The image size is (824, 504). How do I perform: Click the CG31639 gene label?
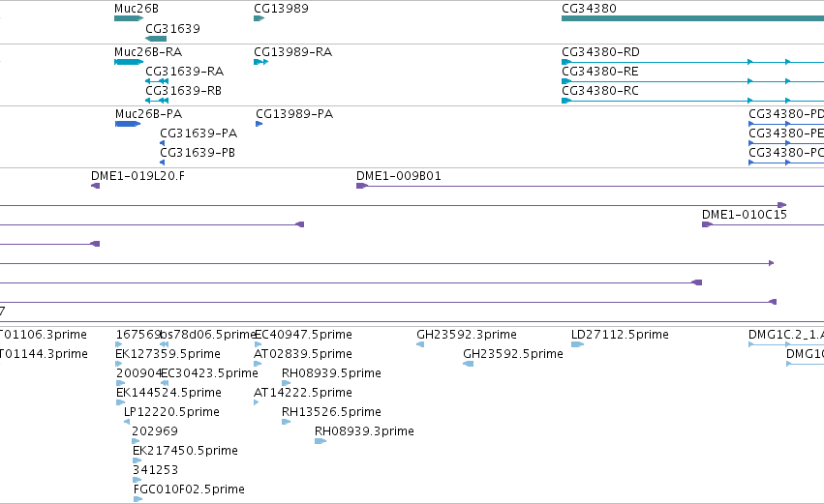pyautogui.click(x=173, y=28)
